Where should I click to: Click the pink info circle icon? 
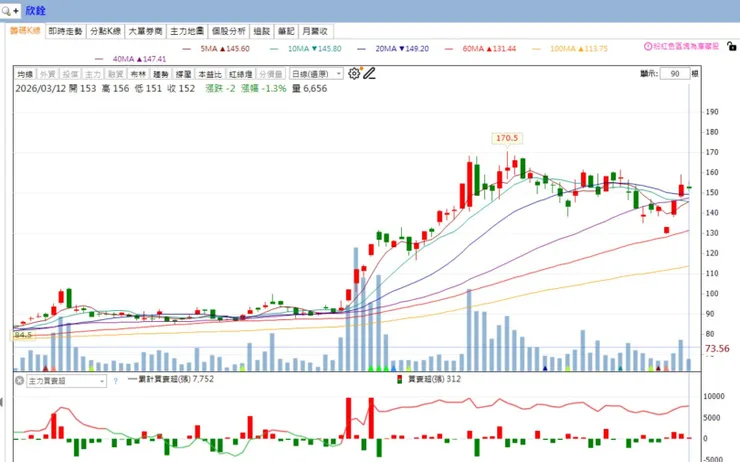coord(648,46)
